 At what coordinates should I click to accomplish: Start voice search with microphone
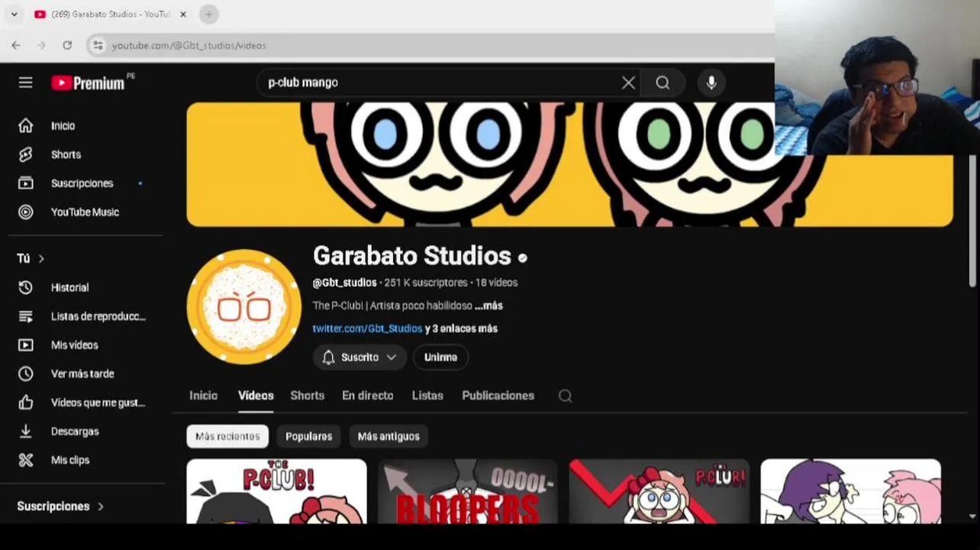(711, 82)
